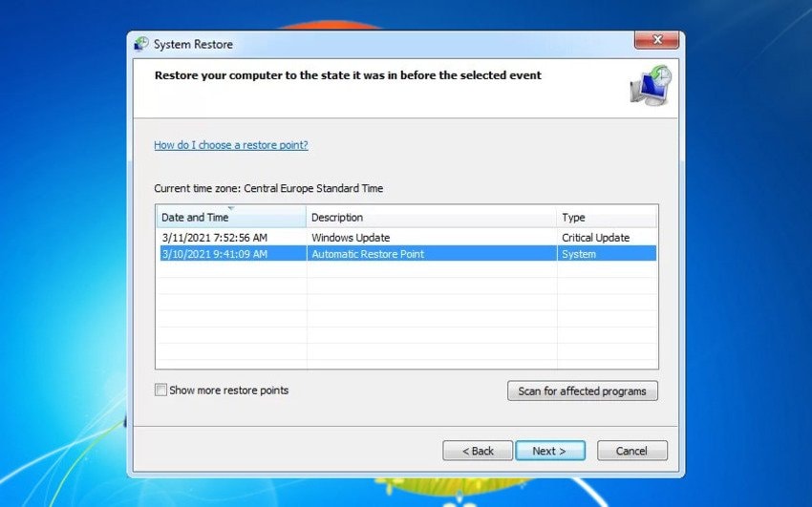This screenshot has height=507, width=812.
Task: Click the System type cell
Action: (x=579, y=254)
